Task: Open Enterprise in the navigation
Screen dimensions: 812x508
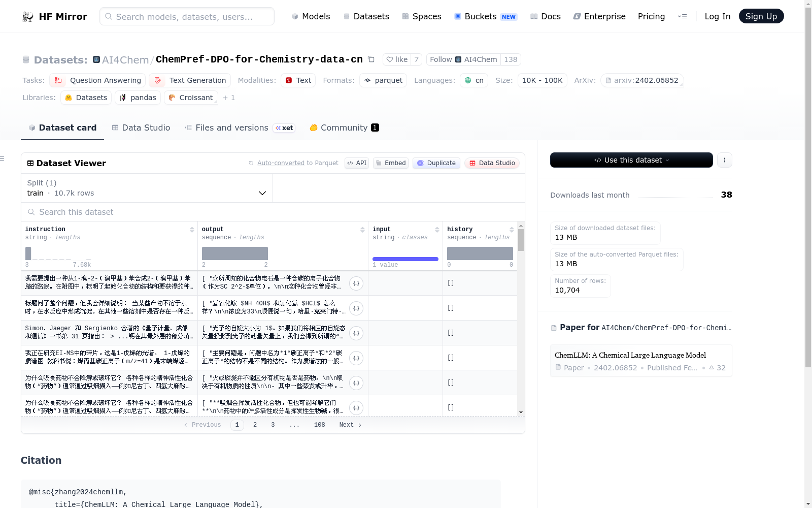Action: 599,17
